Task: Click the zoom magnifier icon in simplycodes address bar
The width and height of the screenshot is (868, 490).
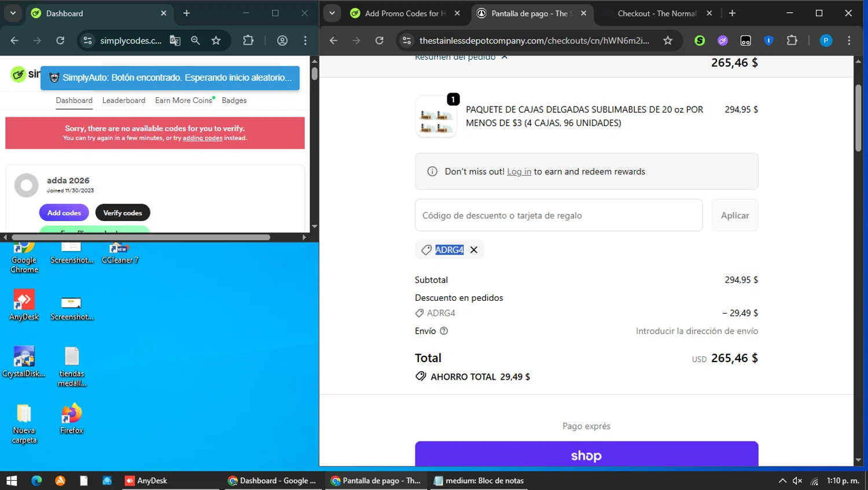Action: coord(195,40)
